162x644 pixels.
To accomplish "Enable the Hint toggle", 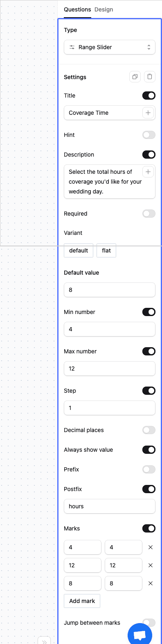I will tap(149, 135).
